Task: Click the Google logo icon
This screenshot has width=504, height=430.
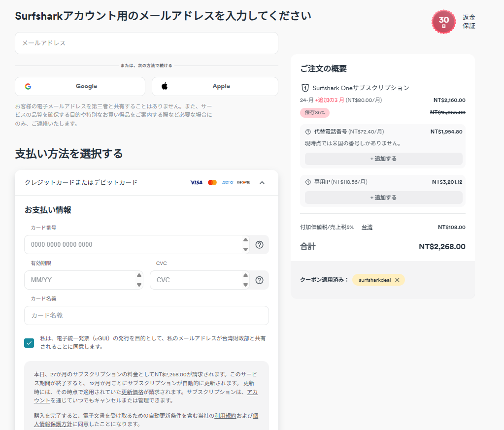Action: (x=29, y=86)
